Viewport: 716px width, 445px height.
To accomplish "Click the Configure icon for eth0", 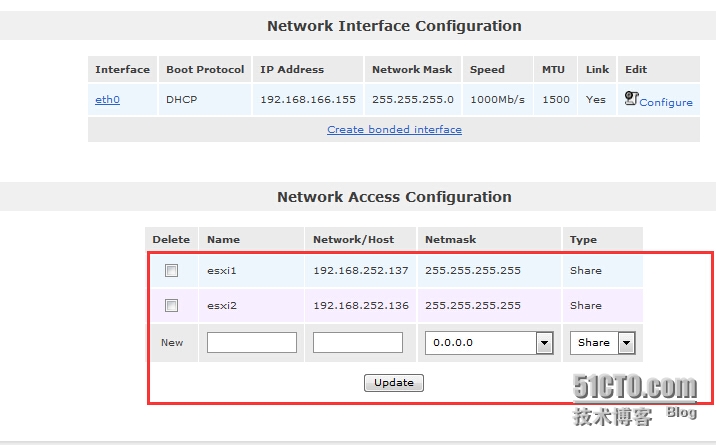I will click(x=631, y=98).
